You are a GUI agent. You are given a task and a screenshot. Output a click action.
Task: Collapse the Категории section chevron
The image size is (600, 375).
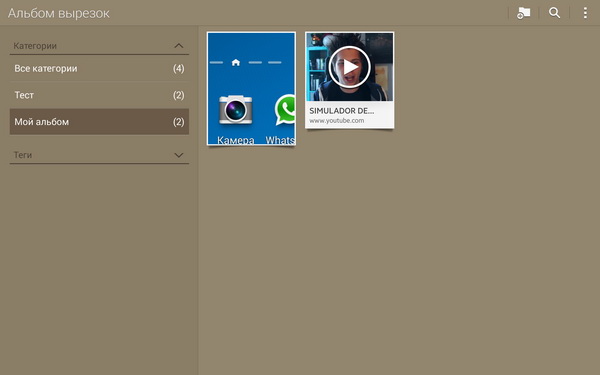tap(179, 46)
